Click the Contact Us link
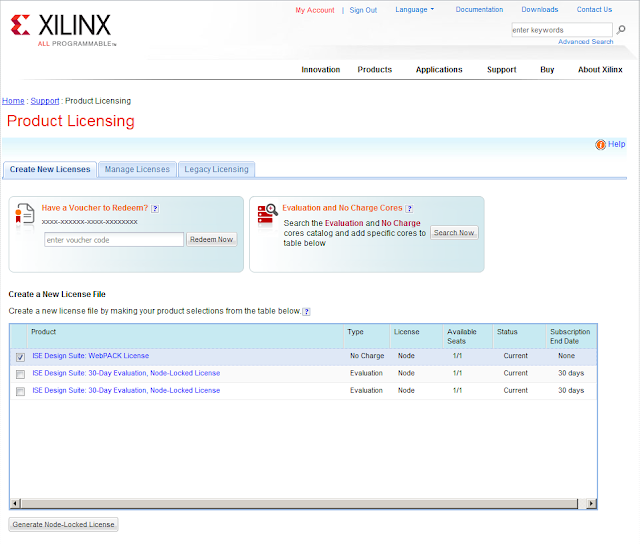 tap(594, 9)
